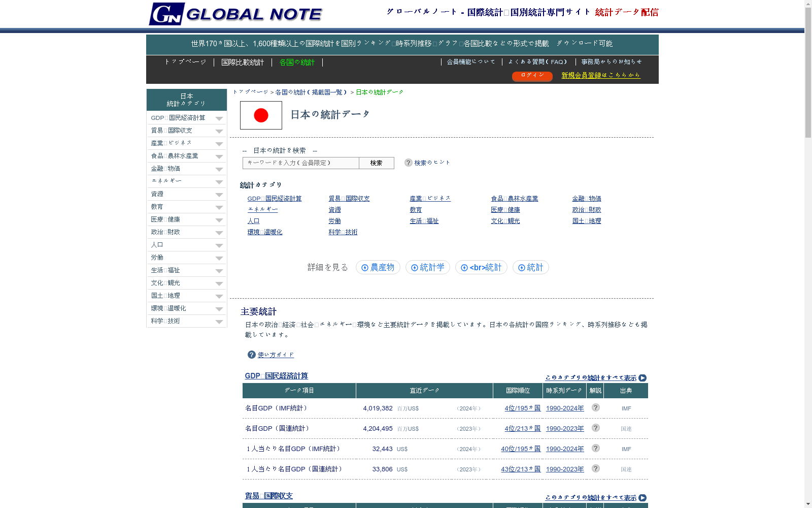The width and height of the screenshot is (812, 508).
Task: Open 事務局からのお知らせ menu item
Action: tap(612, 62)
